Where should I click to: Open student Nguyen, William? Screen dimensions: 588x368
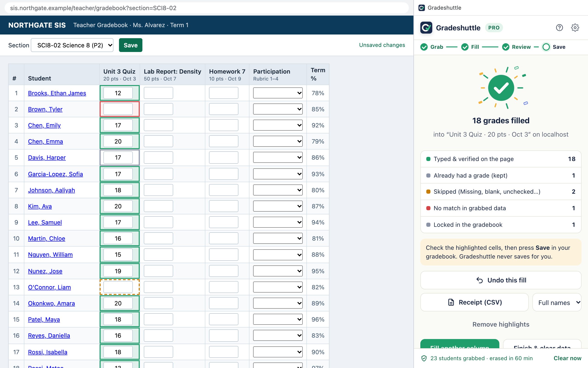pyautogui.click(x=50, y=255)
